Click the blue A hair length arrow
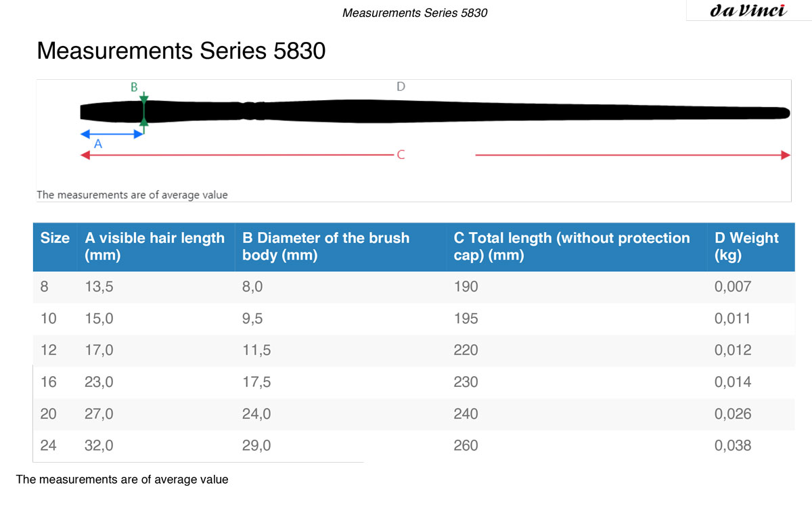This screenshot has height=508, width=812. [x=112, y=133]
